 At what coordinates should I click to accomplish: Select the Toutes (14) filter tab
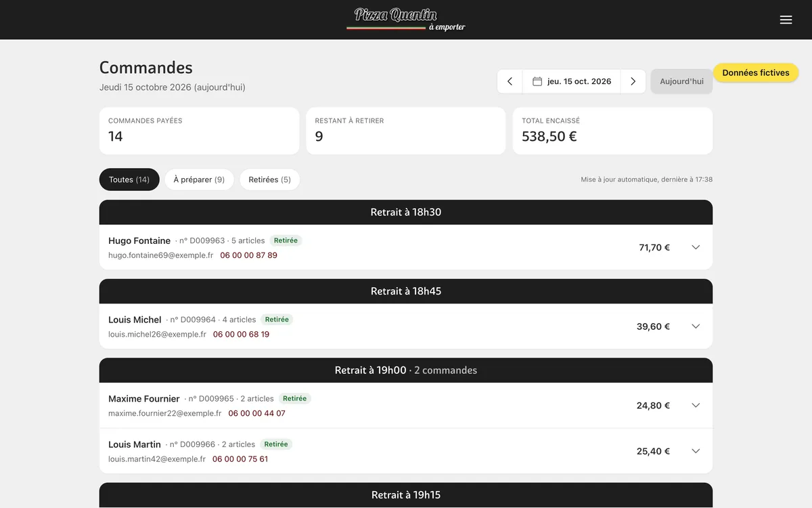[x=129, y=179]
